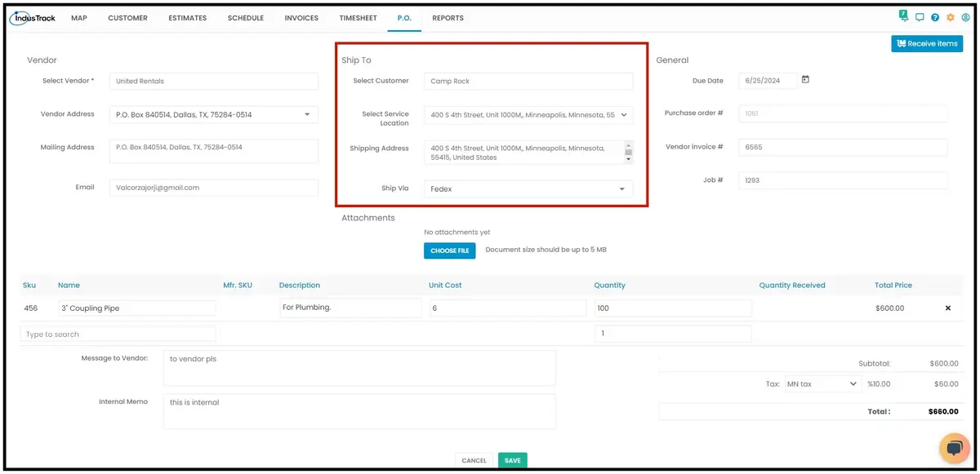Click the Sku column header
Viewport: 980px width, 474px height.
(29, 286)
